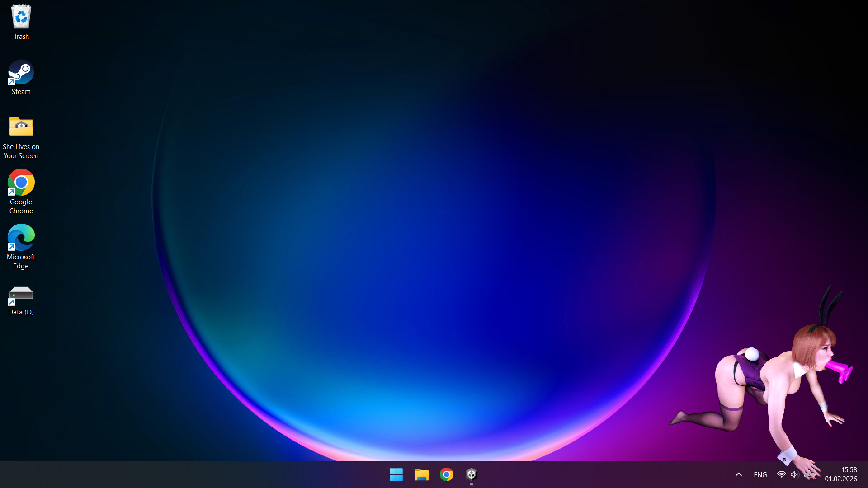Open Wi-Fi settings via the tray icon

(782, 474)
